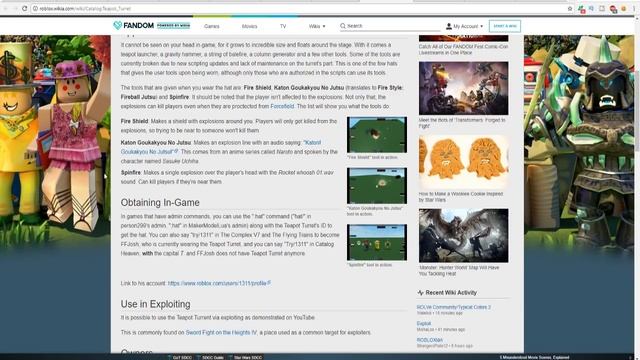Screen dimensions: 640x360
Task: Click the Recent Wiki Activity heading
Action: [451, 293]
